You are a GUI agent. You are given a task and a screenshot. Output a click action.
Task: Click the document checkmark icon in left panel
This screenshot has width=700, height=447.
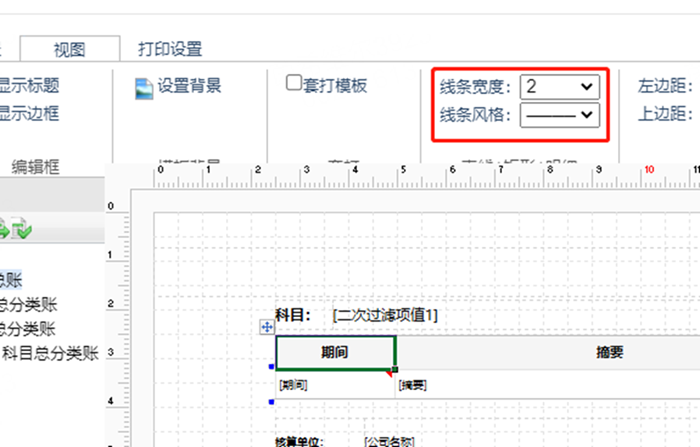coord(21,228)
